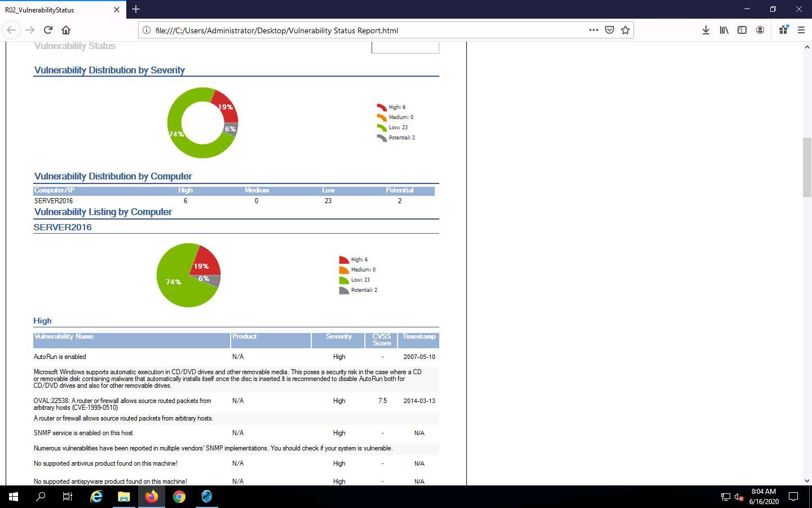Open the Windows Start menu

(14, 497)
